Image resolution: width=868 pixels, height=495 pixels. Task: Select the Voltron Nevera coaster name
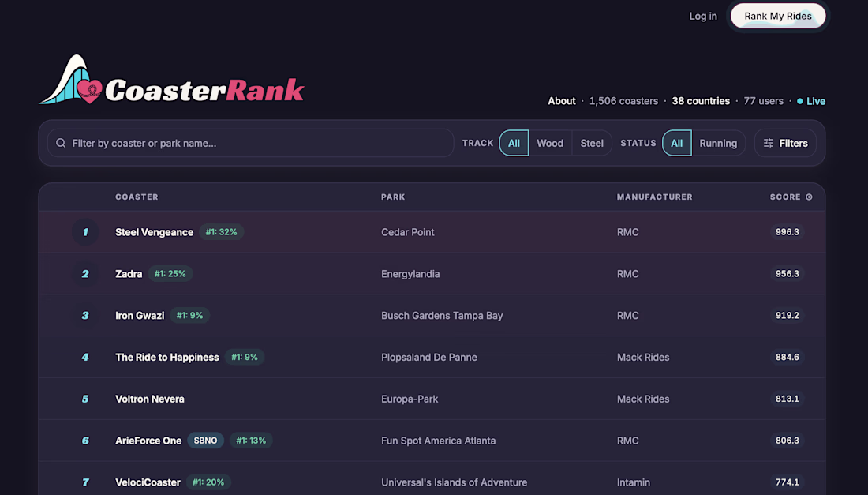point(149,399)
